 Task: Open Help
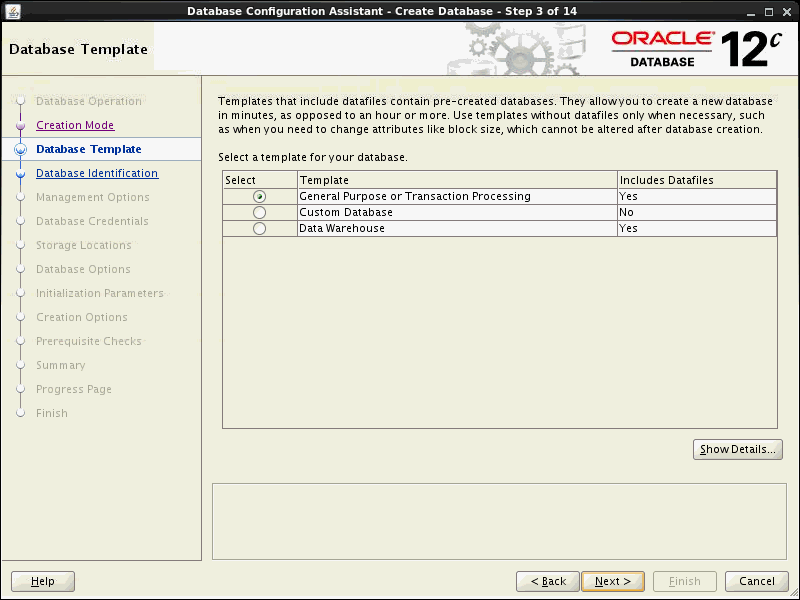click(x=43, y=581)
